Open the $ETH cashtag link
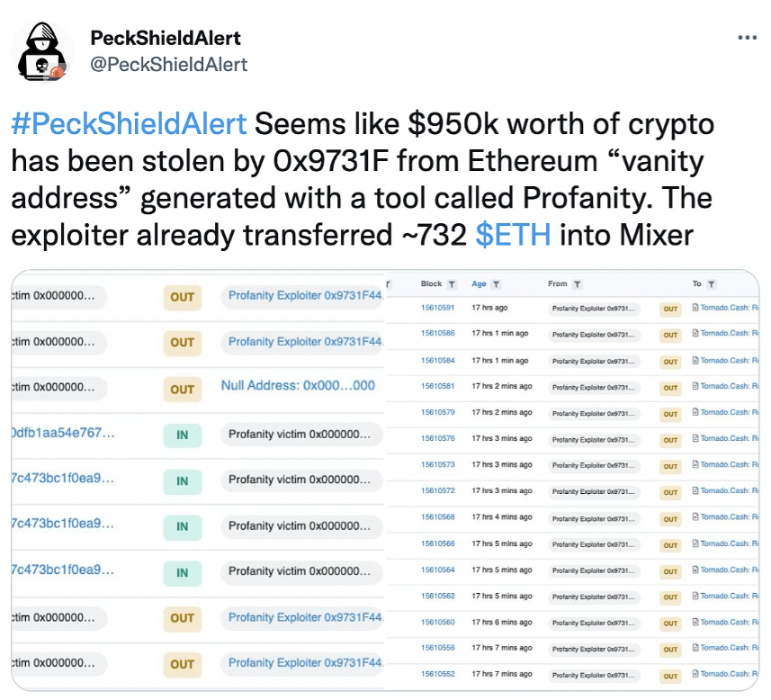 (x=513, y=235)
